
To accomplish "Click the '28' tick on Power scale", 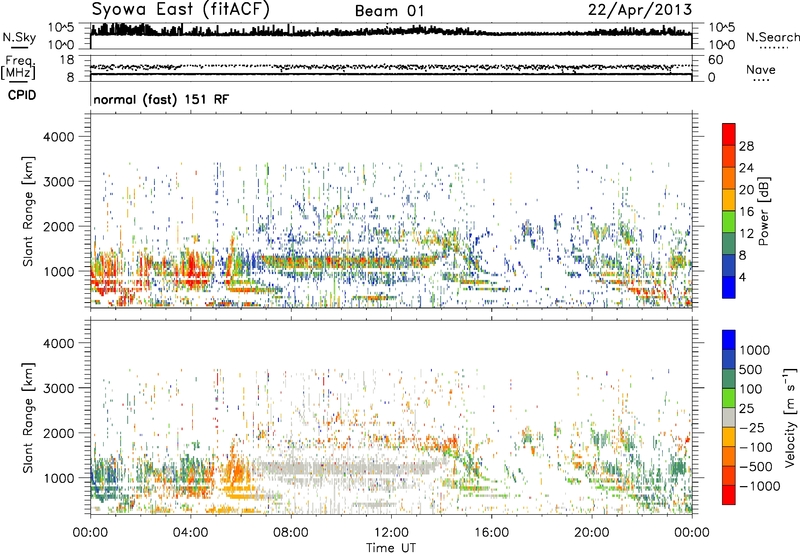I will 746,146.
